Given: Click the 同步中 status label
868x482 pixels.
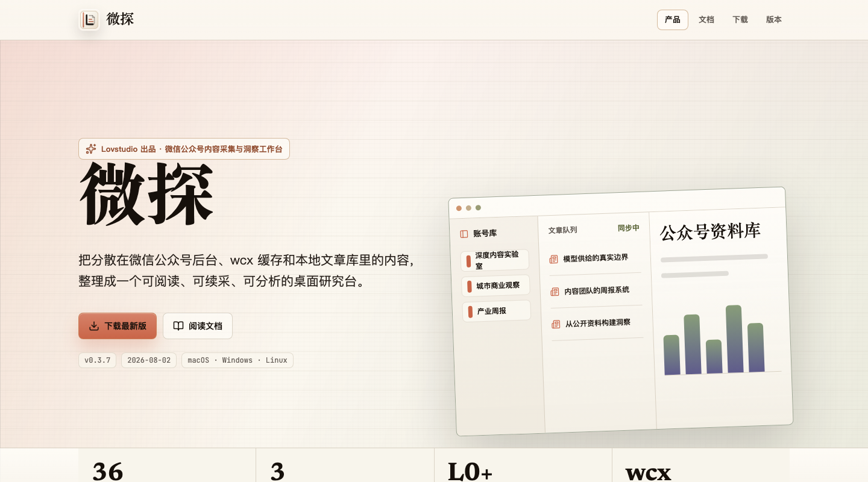Looking at the screenshot, I should [629, 228].
